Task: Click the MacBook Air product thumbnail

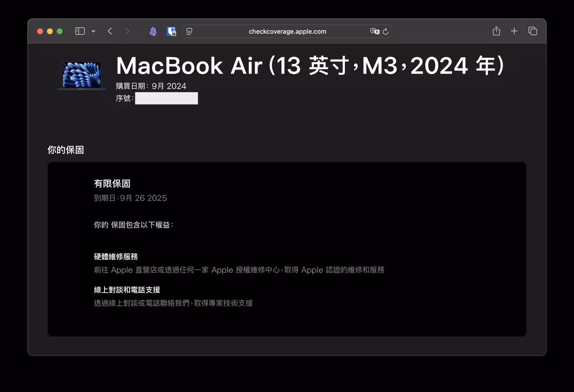Action: tap(82, 75)
